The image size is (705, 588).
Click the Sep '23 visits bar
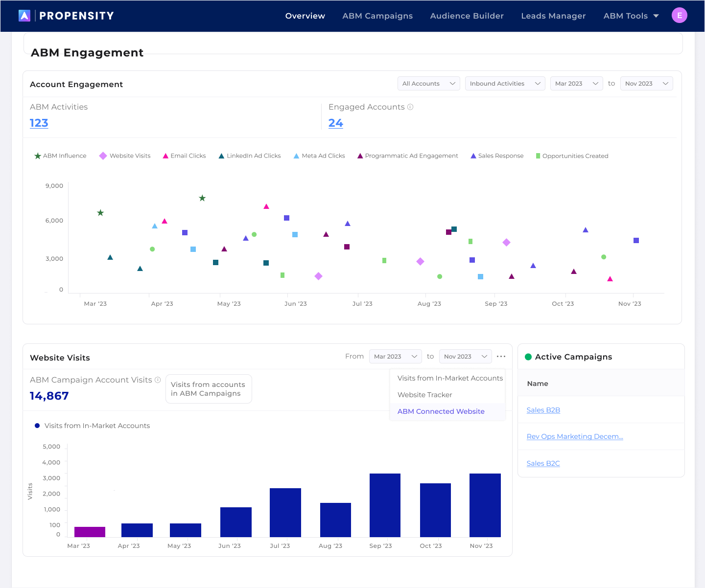(385, 505)
